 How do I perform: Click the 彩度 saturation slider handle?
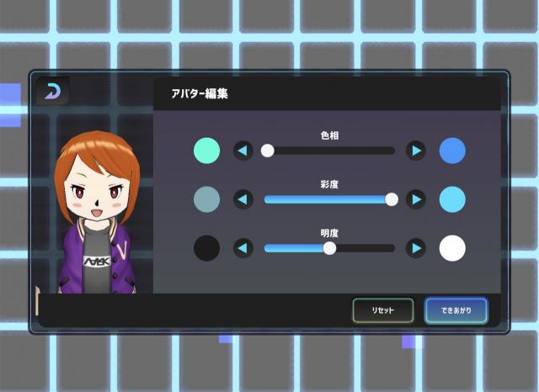click(x=392, y=199)
